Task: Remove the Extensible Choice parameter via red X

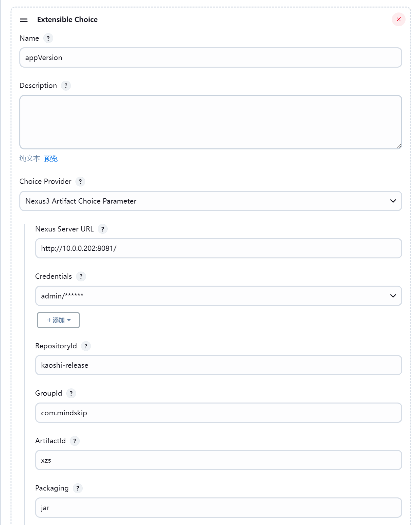Action: pyautogui.click(x=399, y=19)
